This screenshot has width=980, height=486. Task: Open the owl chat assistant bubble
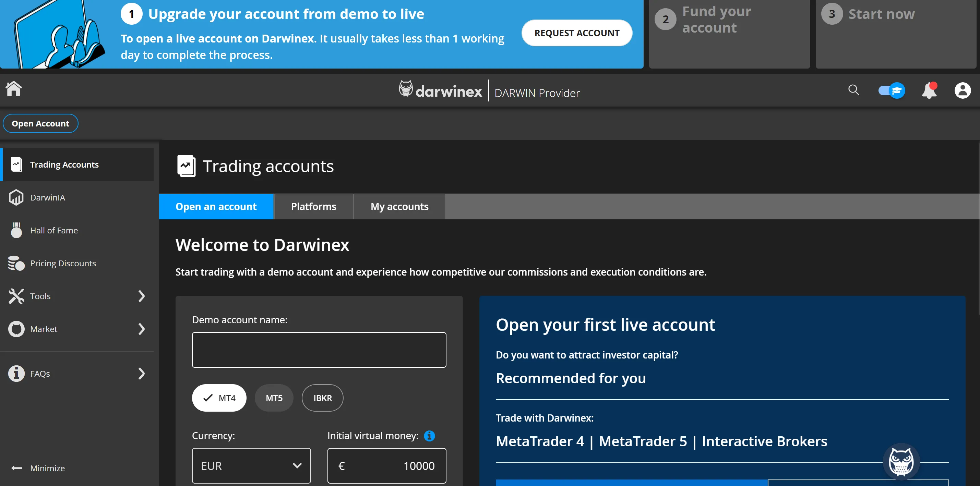pyautogui.click(x=901, y=462)
